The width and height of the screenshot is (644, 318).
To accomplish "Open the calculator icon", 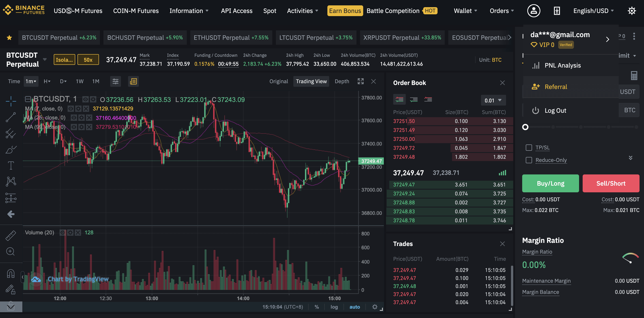I will tap(634, 76).
